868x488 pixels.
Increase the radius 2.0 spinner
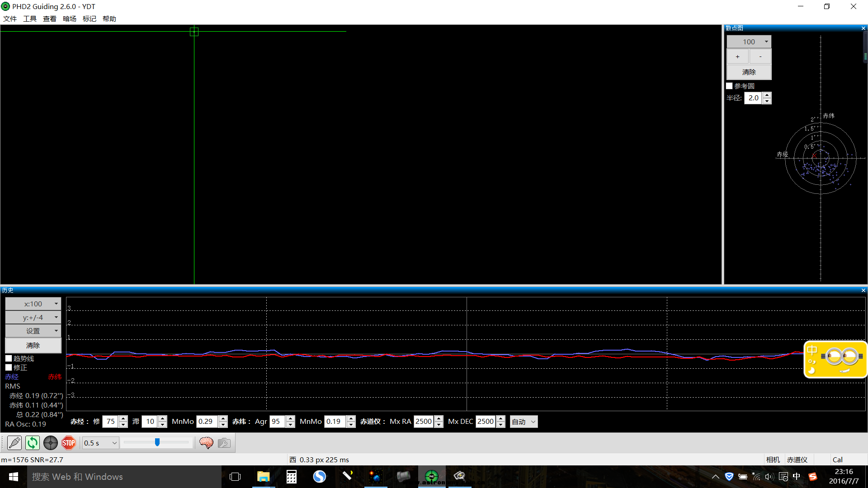point(767,95)
